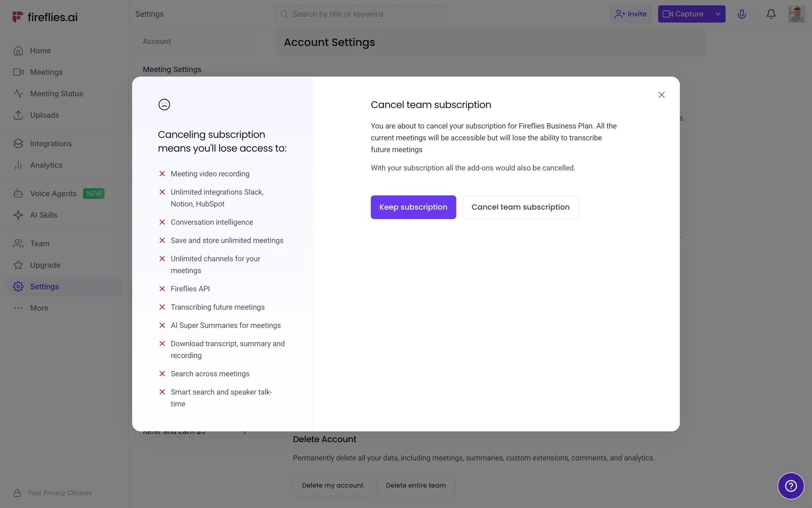
Task: Open Voice Agents section
Action: [53, 193]
